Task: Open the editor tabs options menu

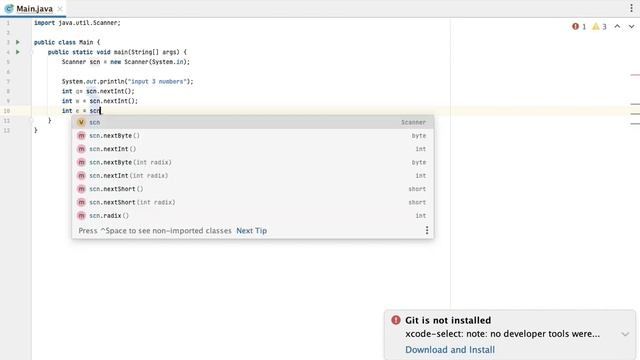Action: pyautogui.click(x=631, y=8)
